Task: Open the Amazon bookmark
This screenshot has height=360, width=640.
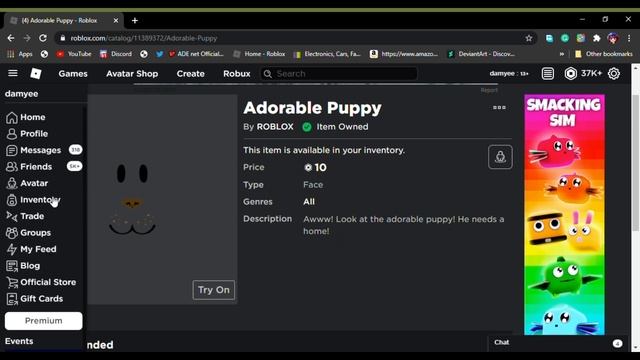Action: (404, 54)
